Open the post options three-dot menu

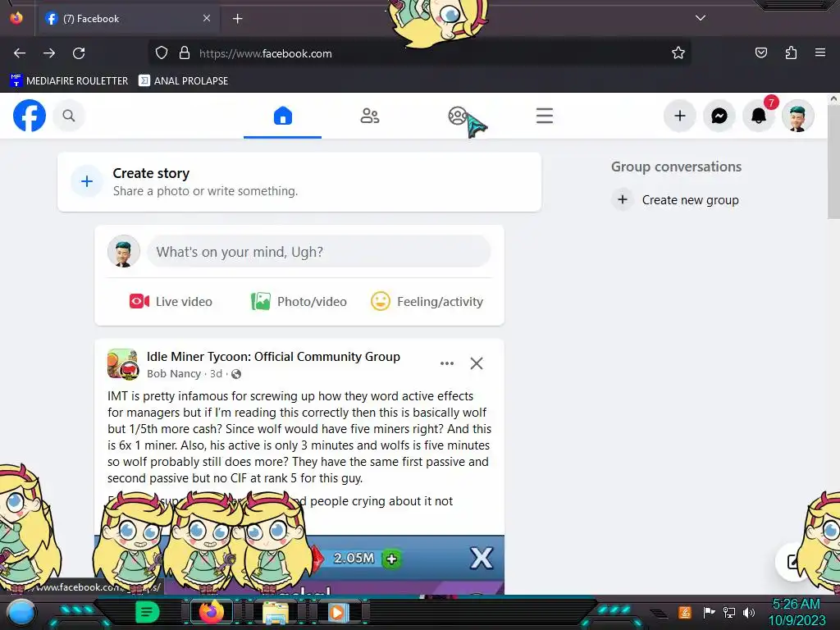coord(447,363)
